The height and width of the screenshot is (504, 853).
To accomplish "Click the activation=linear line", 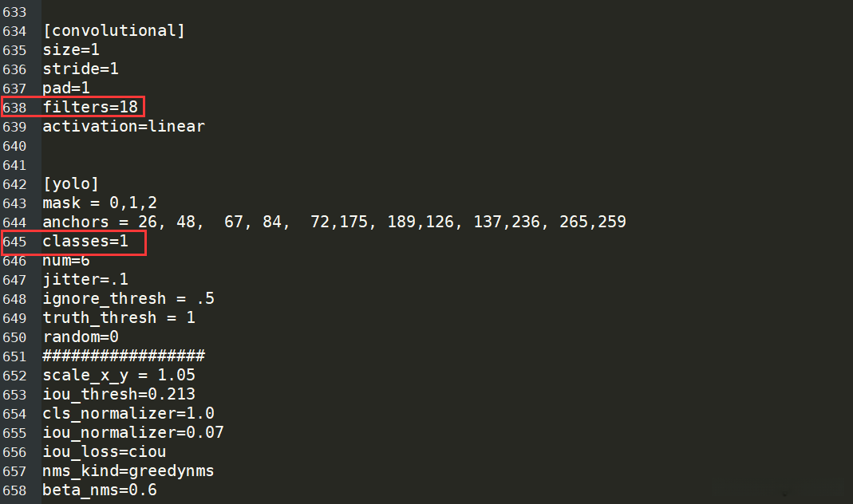I will pos(124,127).
